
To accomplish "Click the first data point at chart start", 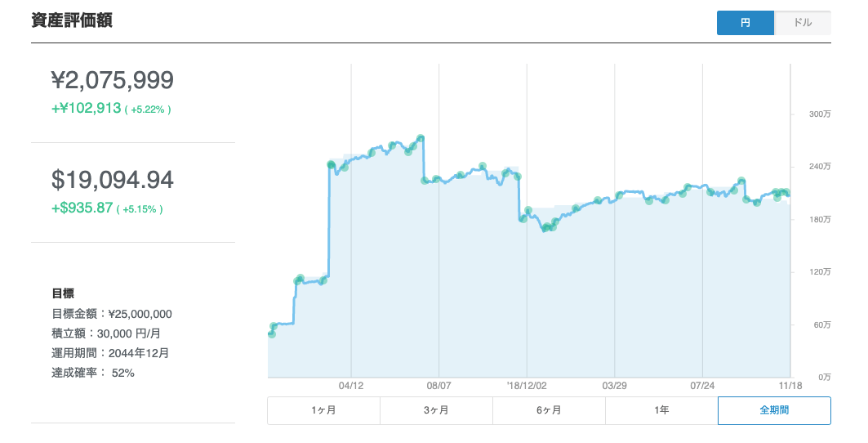I will point(272,333).
